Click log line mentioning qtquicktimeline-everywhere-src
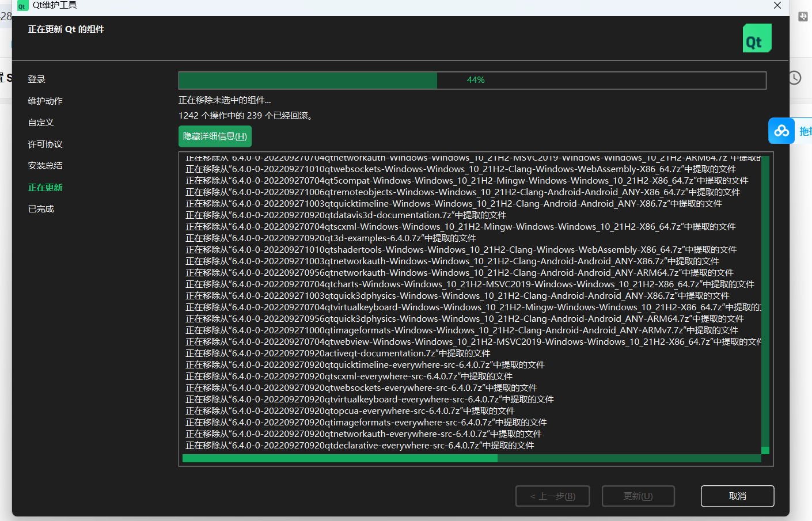This screenshot has height=521, width=812. 365,365
